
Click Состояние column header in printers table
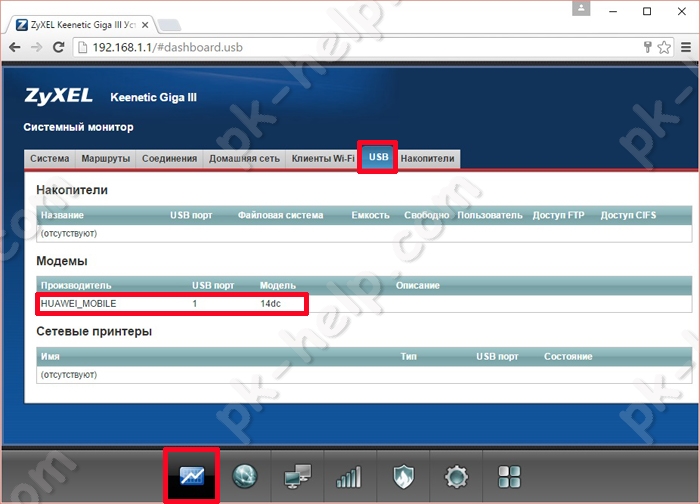point(568,356)
